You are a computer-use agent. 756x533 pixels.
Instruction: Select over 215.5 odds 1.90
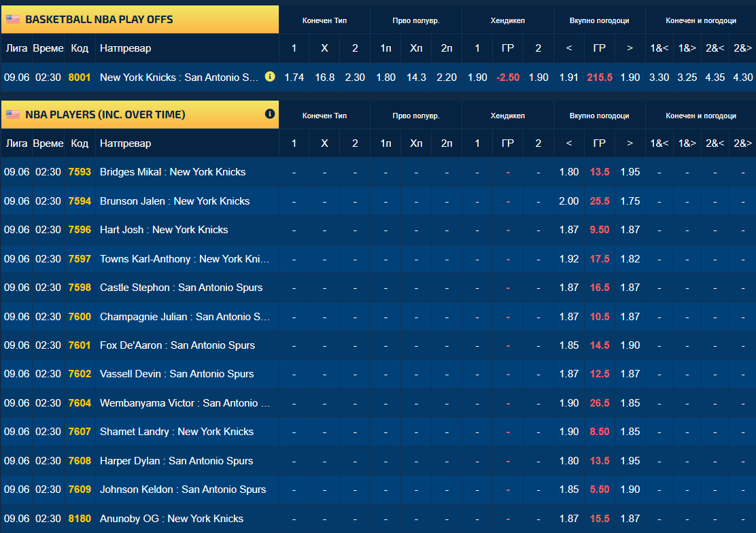click(630, 78)
